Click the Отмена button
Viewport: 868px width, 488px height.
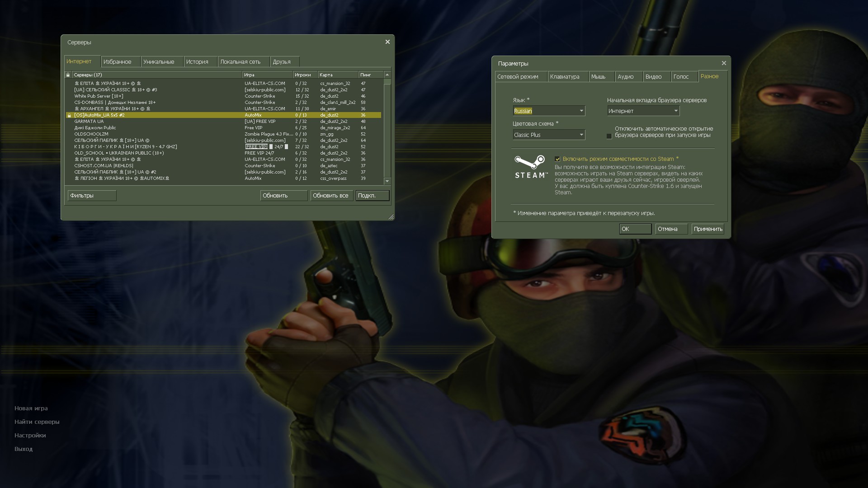coord(671,229)
